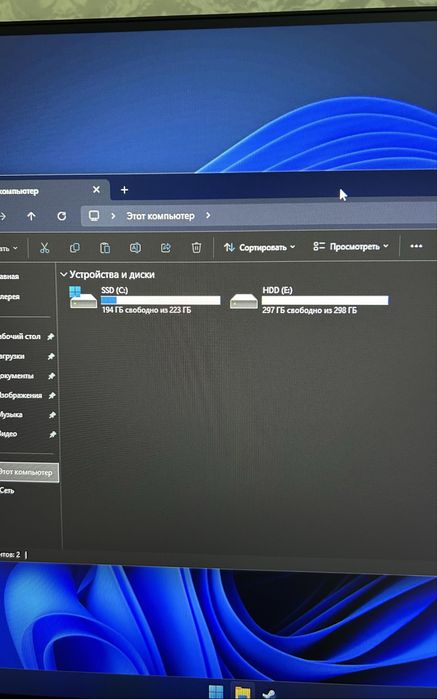Open Галерея in the sidebar
Viewport: 437px width, 699px height.
click(x=10, y=296)
